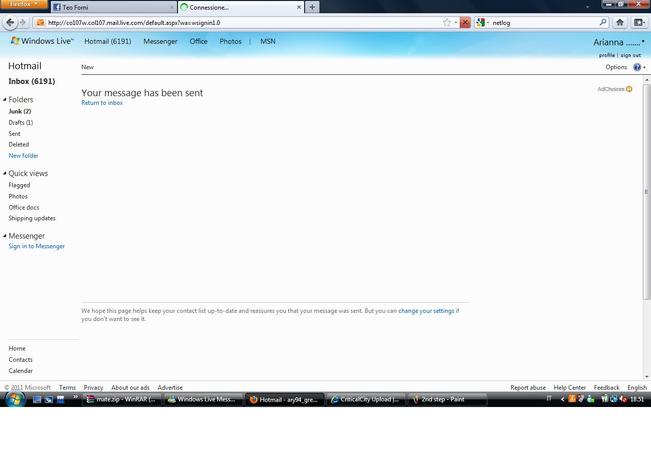Compose with the New button
The height and width of the screenshot is (466, 651).
tap(87, 67)
